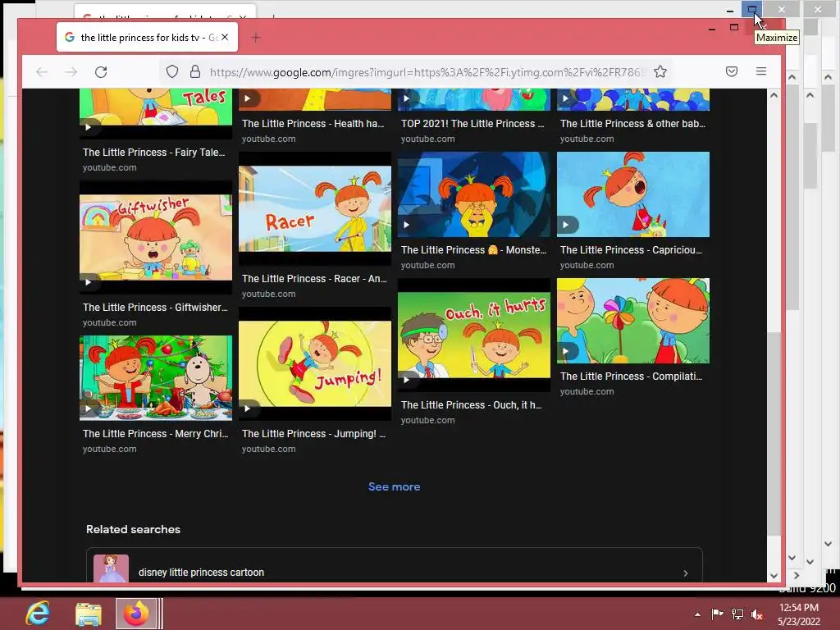
Task: Open the Racer video thumbnail
Action: [x=315, y=208]
